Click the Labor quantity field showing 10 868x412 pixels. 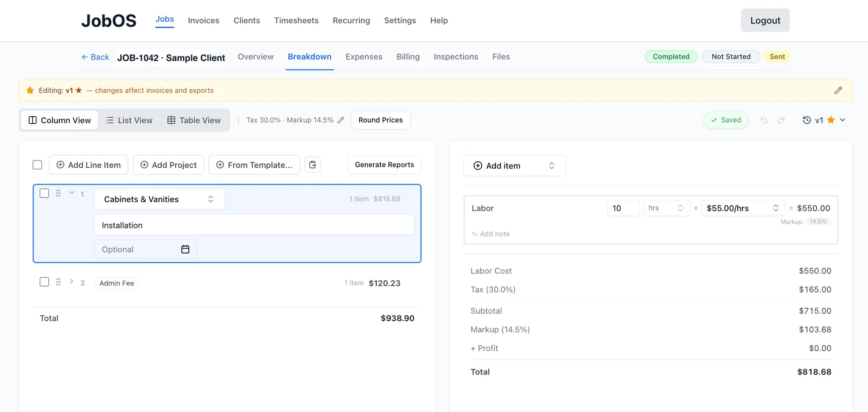click(x=623, y=208)
